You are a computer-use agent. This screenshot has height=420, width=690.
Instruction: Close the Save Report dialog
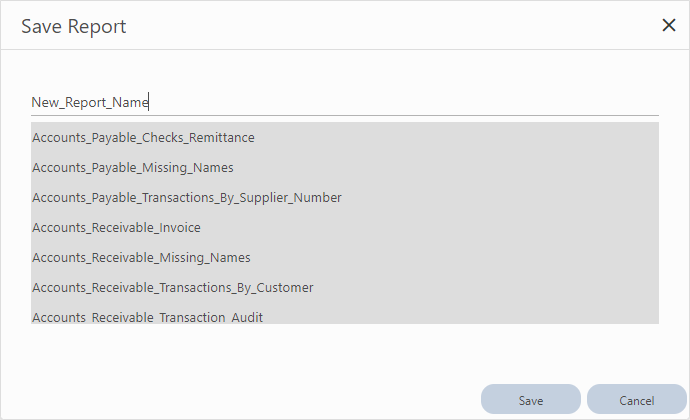[x=669, y=25]
